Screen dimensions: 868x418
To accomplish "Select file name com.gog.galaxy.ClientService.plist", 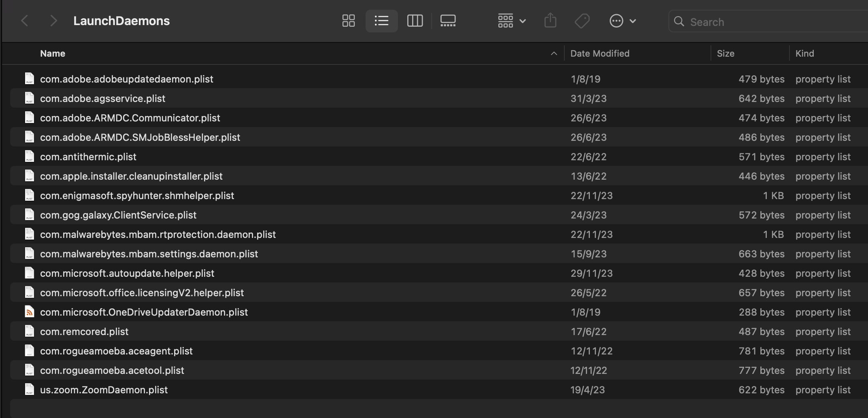I will click(x=118, y=215).
